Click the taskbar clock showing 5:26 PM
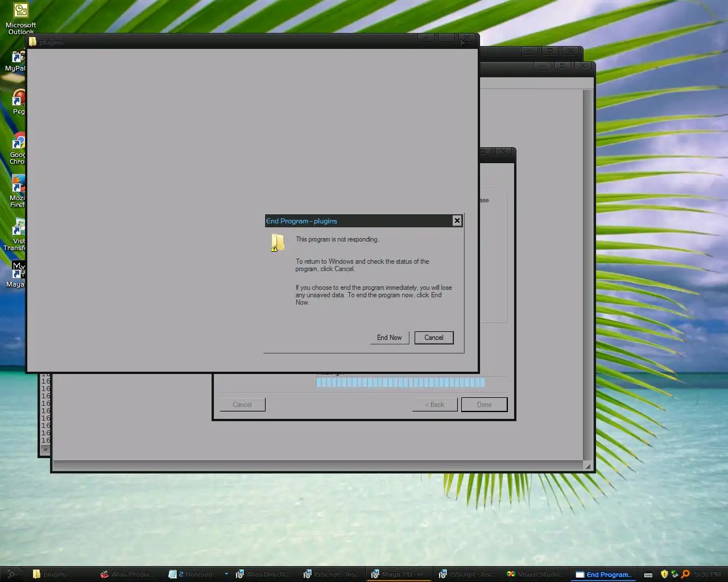Screen dimensions: 728x582 click(708, 574)
